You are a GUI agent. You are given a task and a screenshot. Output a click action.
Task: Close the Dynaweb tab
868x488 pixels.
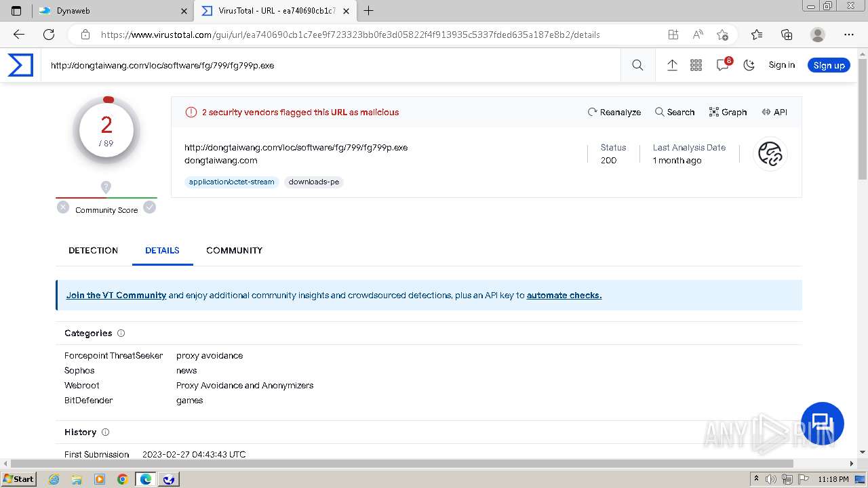point(184,11)
